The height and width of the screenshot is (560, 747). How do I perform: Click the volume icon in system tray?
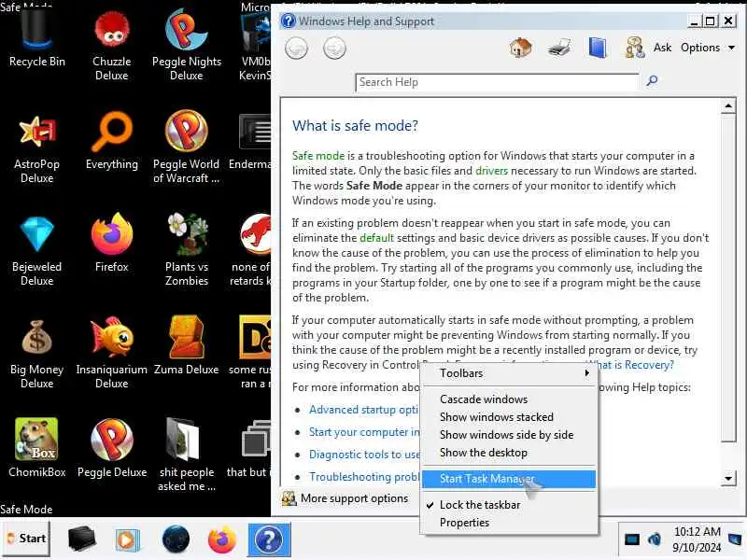655,539
